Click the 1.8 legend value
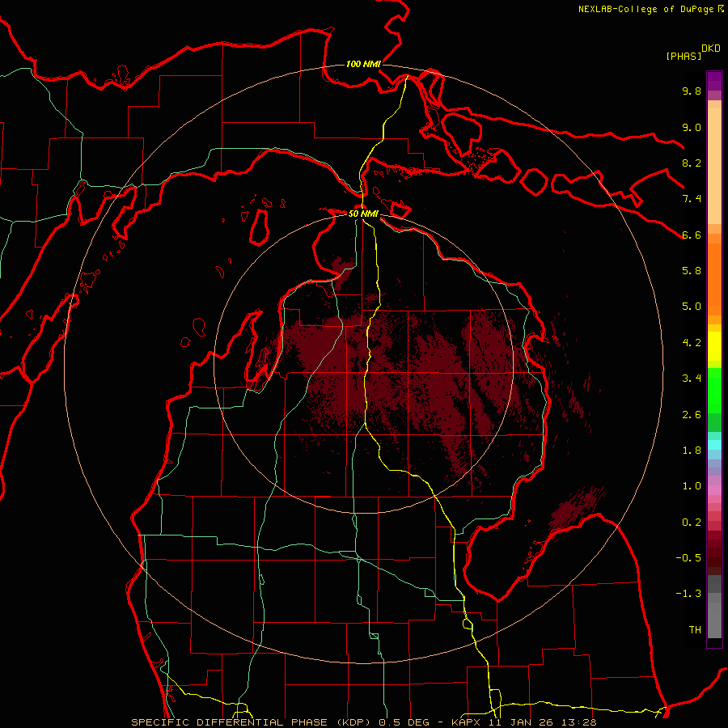 click(x=692, y=451)
